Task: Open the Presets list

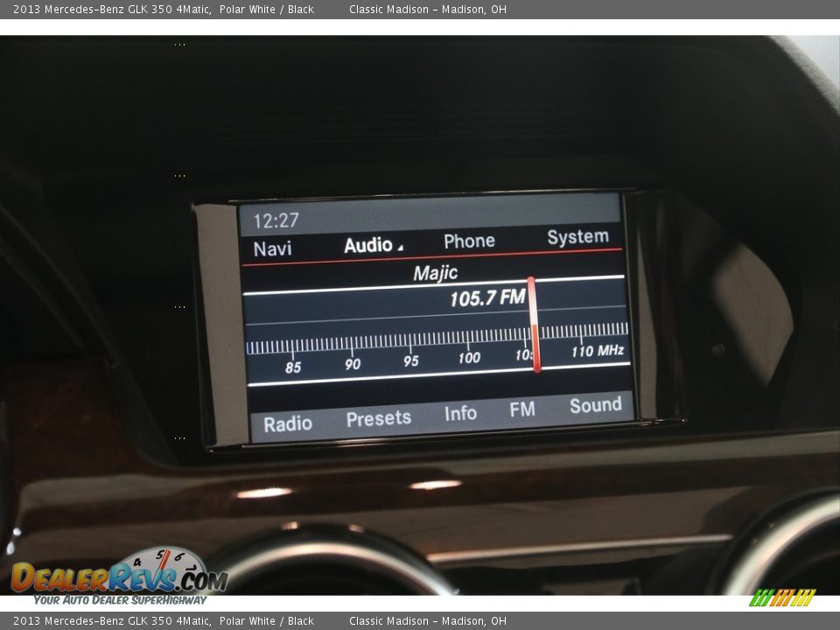Action: click(x=379, y=418)
